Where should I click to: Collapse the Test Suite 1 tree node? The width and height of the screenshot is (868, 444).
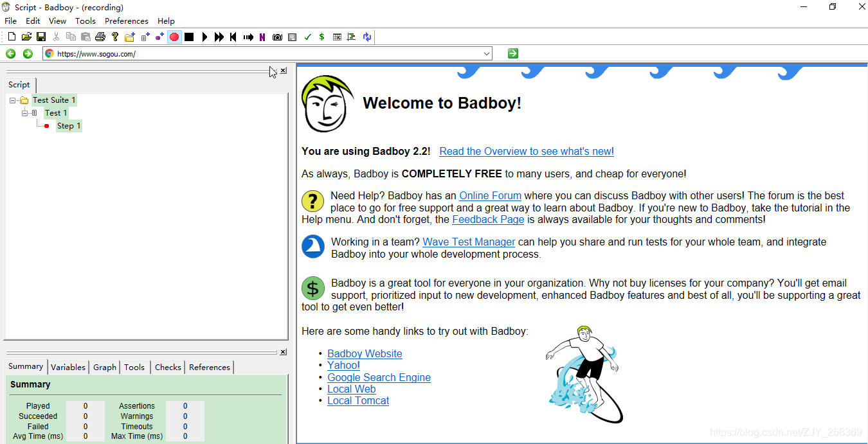pos(13,100)
